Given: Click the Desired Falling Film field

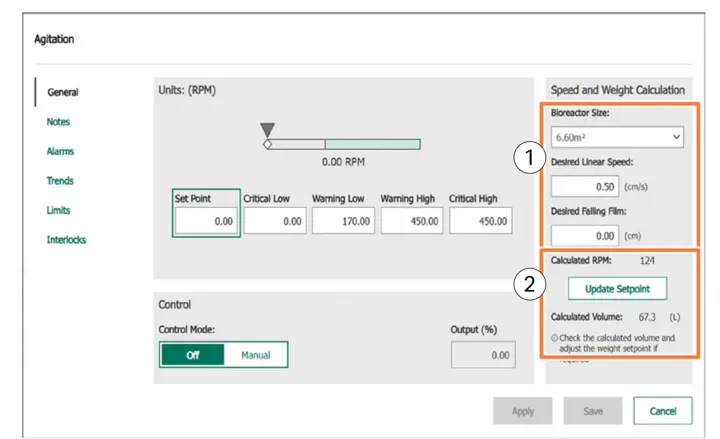Looking at the screenshot, I should 585,236.
